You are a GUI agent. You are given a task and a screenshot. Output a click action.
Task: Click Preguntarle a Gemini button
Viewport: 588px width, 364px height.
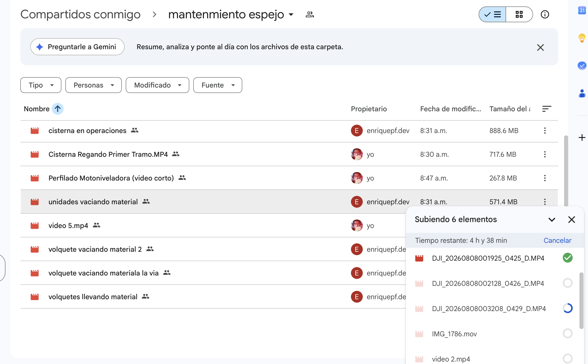[x=77, y=47]
